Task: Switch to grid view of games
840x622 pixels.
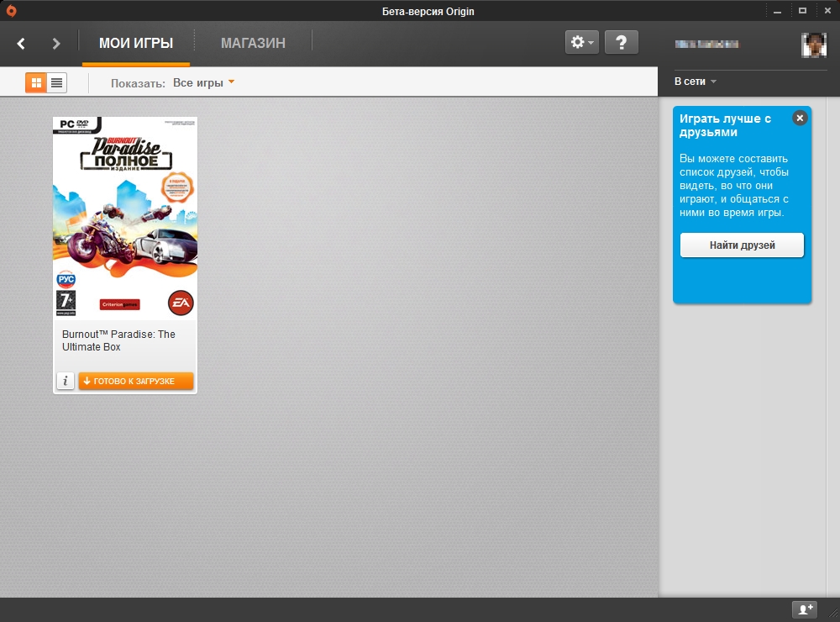Action: point(36,82)
